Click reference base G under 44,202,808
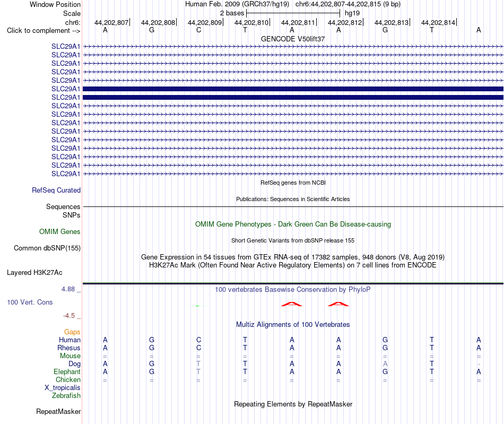 [152, 30]
